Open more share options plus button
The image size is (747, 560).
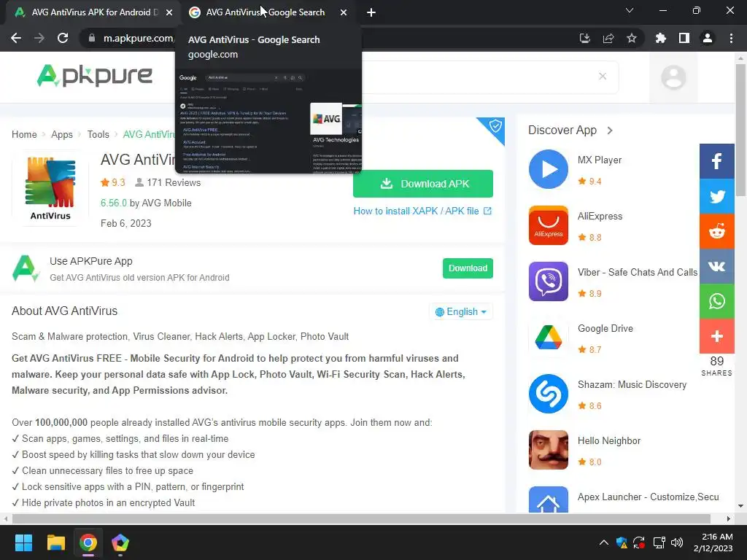(717, 336)
